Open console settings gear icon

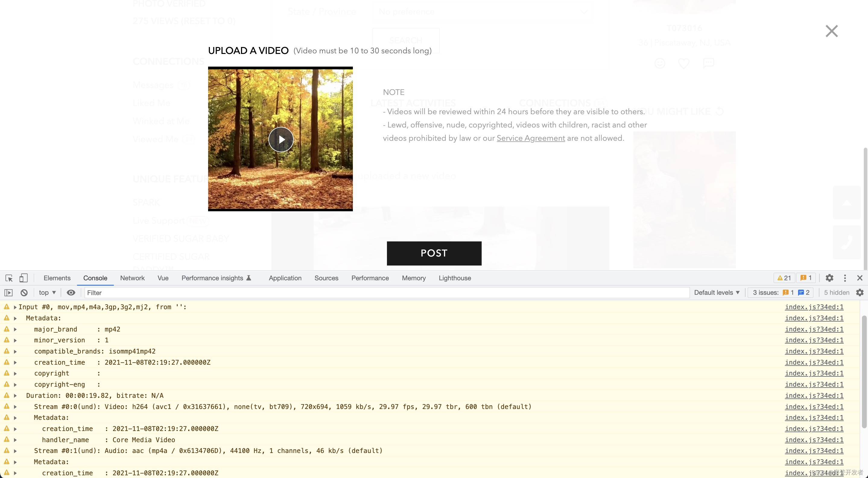coord(860,293)
